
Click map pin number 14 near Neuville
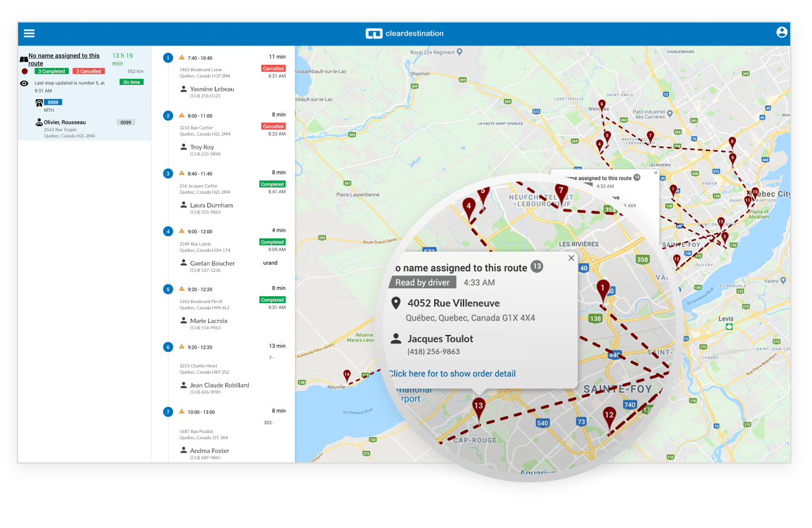pos(347,377)
